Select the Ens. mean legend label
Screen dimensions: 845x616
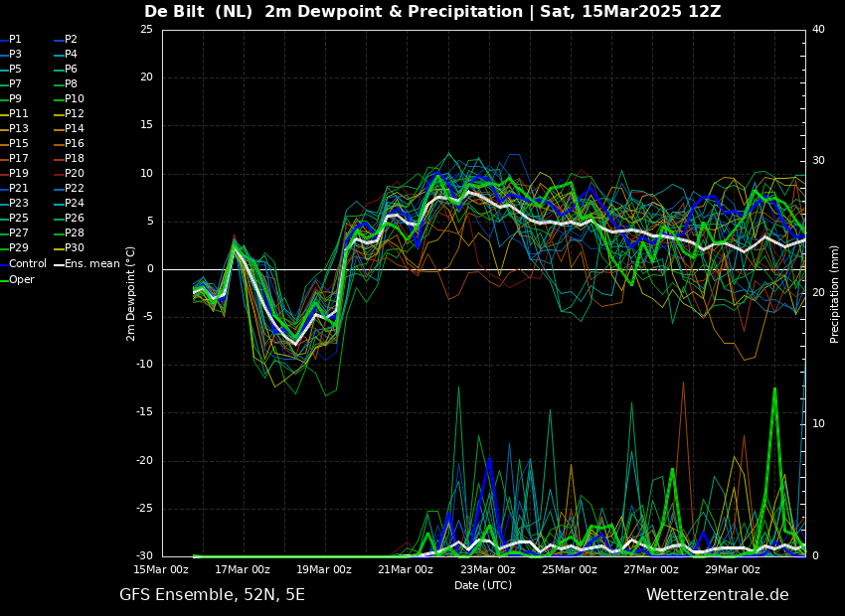tap(91, 263)
